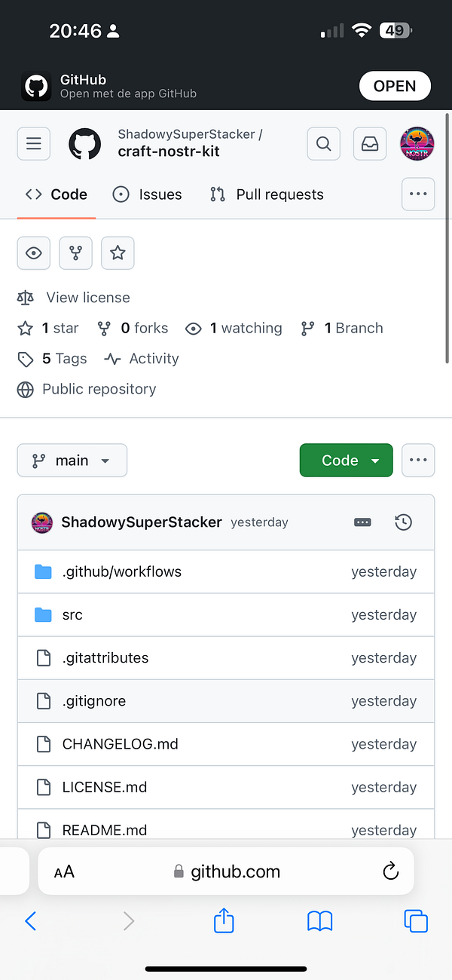Open the repository tabs overflow menu
Screen dimensions: 452x980
tap(418, 194)
